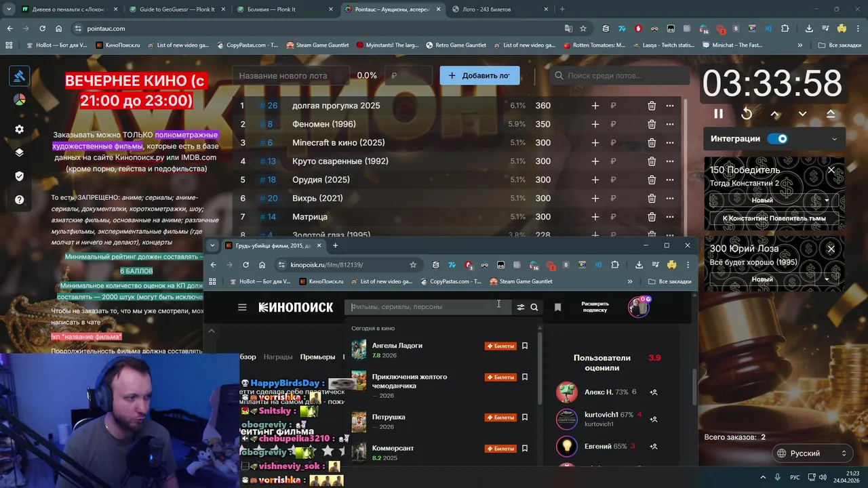Pause the auction timer
Screen dimensions: 868x488
(x=718, y=114)
